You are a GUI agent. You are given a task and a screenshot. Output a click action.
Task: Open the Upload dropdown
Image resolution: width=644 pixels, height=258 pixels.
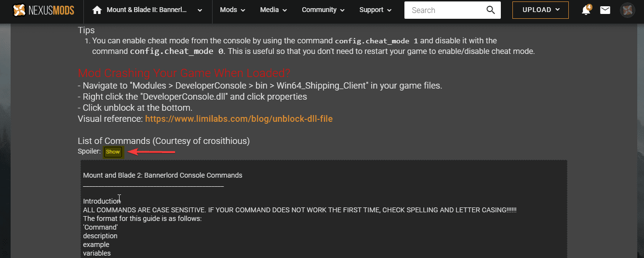point(540,10)
